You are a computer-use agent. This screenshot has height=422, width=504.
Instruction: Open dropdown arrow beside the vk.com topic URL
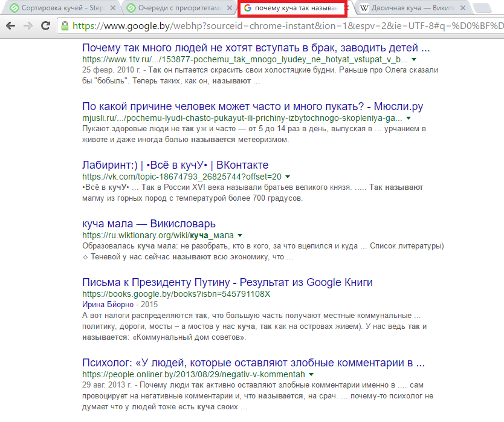click(288, 177)
